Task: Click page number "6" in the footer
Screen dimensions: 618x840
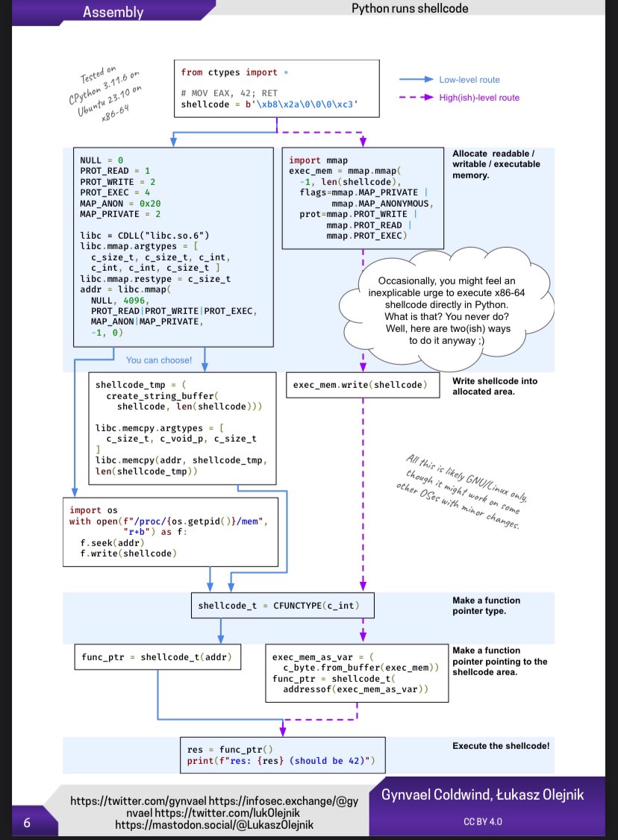Action: pos(28,823)
